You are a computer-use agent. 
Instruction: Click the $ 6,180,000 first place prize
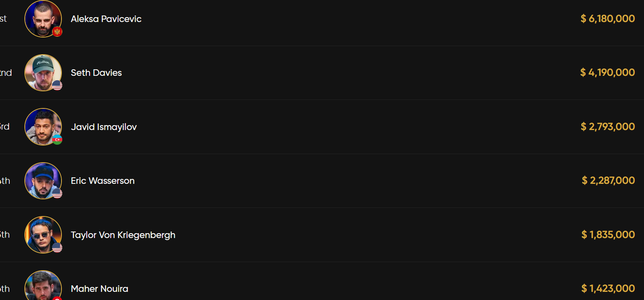[607, 19]
